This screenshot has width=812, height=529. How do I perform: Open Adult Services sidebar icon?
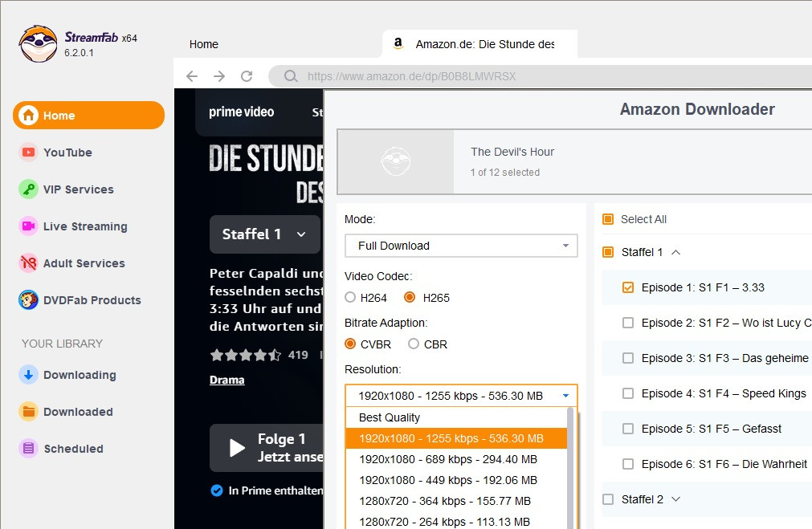(x=29, y=263)
